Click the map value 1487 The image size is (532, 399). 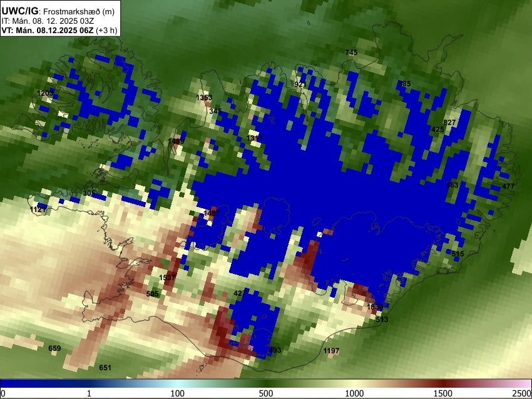pos(212,213)
